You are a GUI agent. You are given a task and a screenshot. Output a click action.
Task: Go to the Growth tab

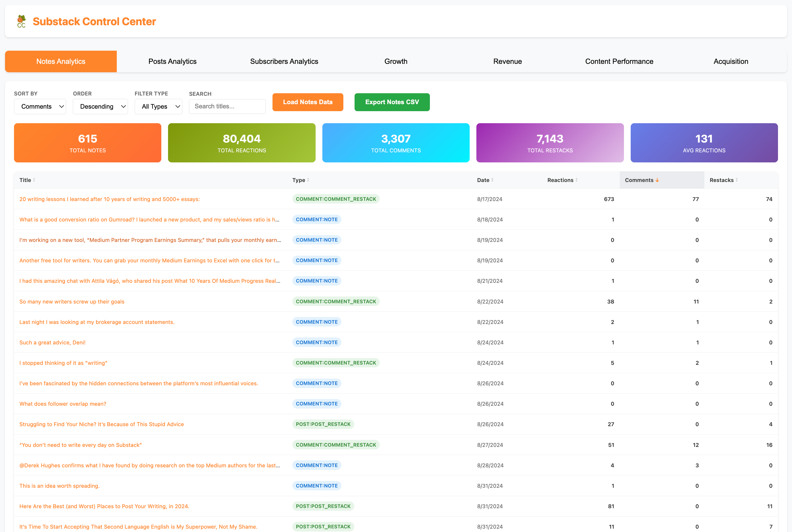point(396,61)
